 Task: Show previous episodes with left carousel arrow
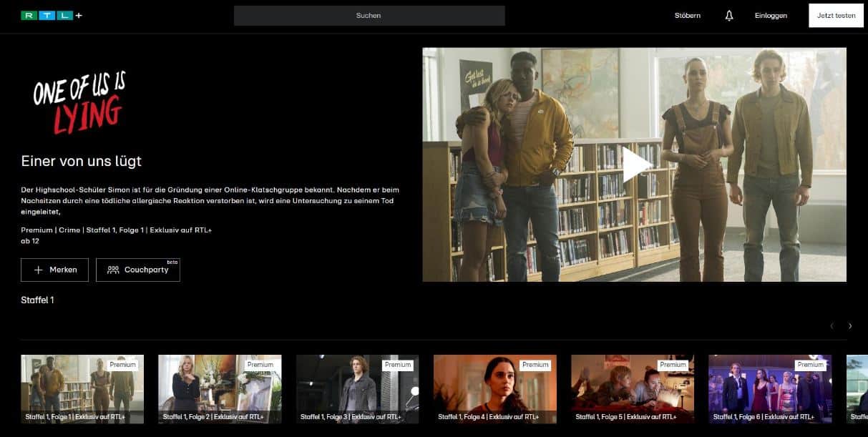(832, 326)
